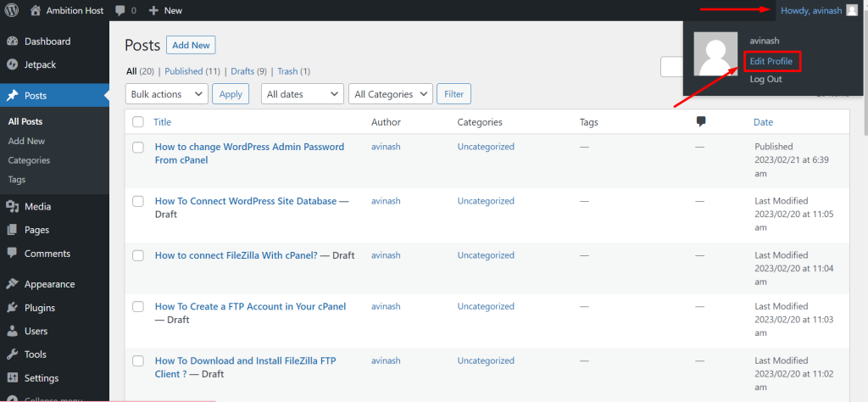Open 'How to change WordPress Admin Password' post
Screen dimensions: 868x402
[x=250, y=154]
